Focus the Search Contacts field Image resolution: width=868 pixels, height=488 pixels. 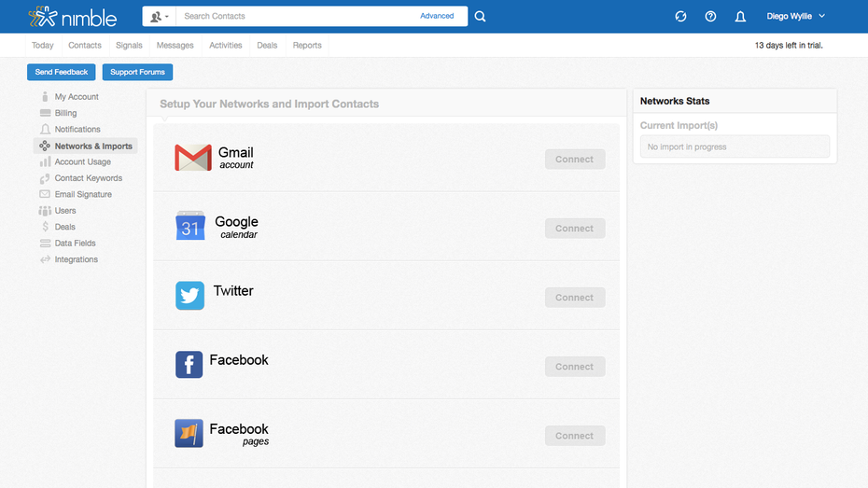[296, 16]
